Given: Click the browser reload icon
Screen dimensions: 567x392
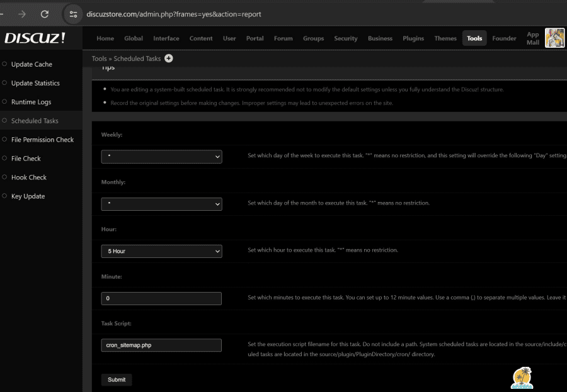Looking at the screenshot, I should click(45, 14).
